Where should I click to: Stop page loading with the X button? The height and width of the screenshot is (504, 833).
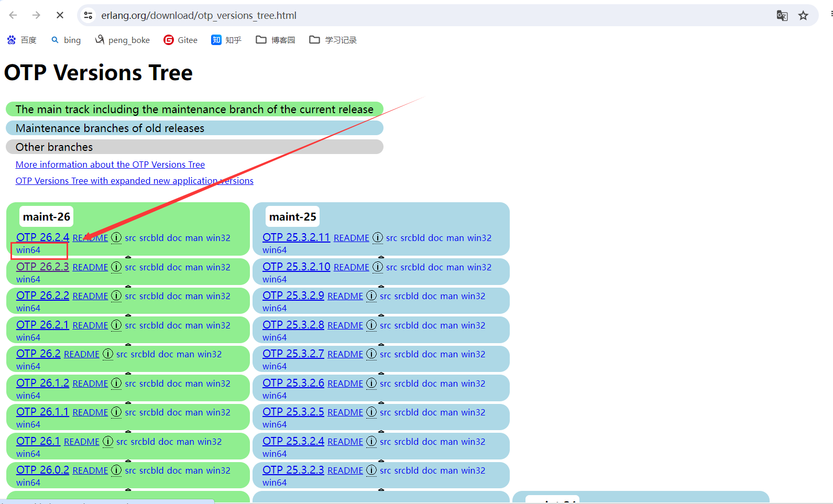(x=60, y=15)
